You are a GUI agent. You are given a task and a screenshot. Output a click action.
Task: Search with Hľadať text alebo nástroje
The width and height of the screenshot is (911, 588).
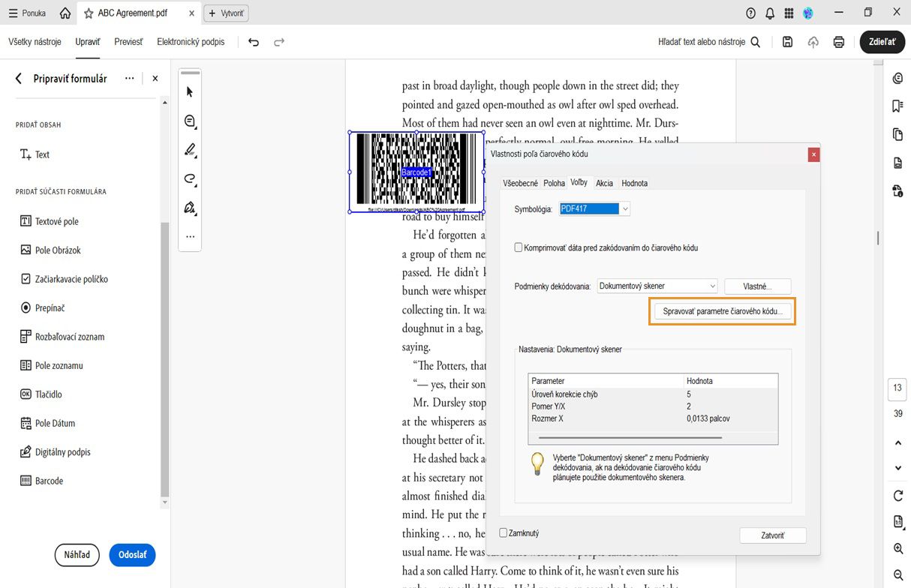709,42
